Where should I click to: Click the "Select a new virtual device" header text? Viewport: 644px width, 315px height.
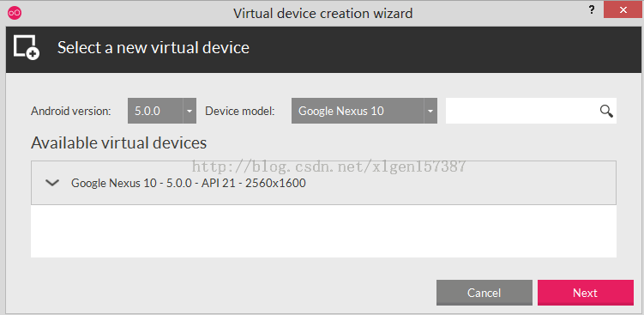(x=153, y=48)
